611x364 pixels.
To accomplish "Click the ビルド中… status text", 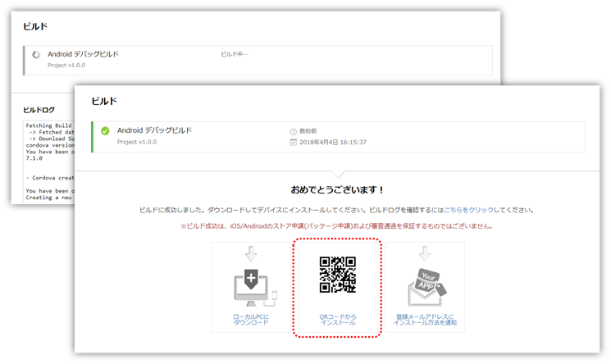I will (x=235, y=54).
